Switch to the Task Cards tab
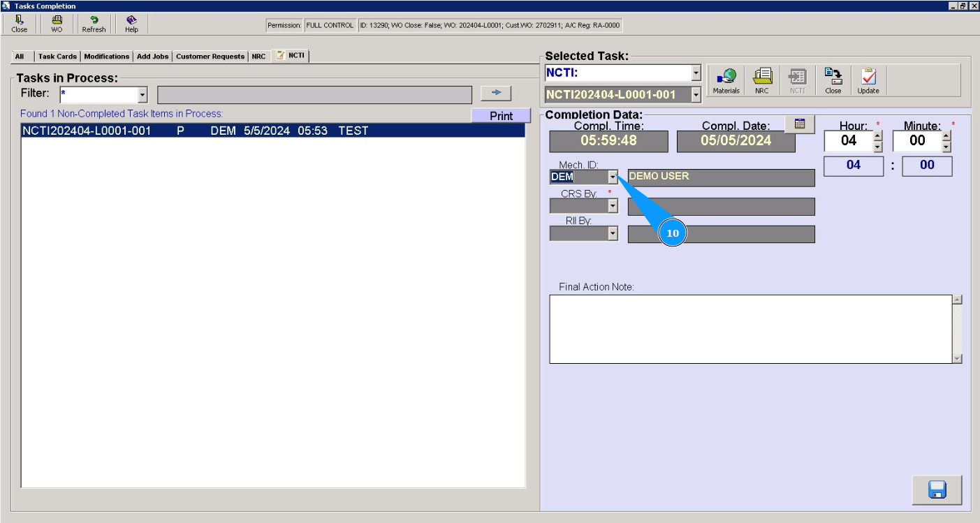Screen dimensions: 980x523 coord(57,57)
